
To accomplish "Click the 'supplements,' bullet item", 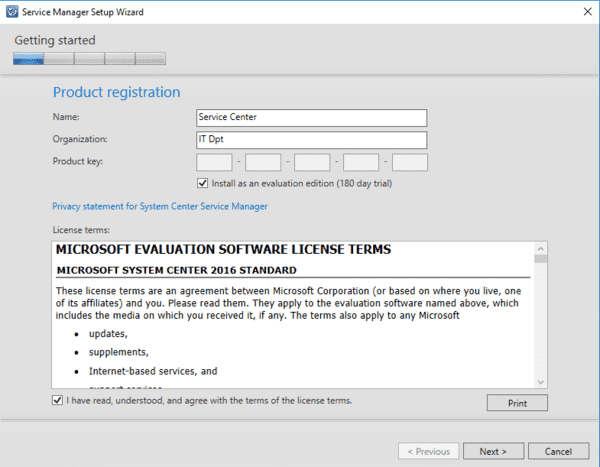I will click(119, 352).
